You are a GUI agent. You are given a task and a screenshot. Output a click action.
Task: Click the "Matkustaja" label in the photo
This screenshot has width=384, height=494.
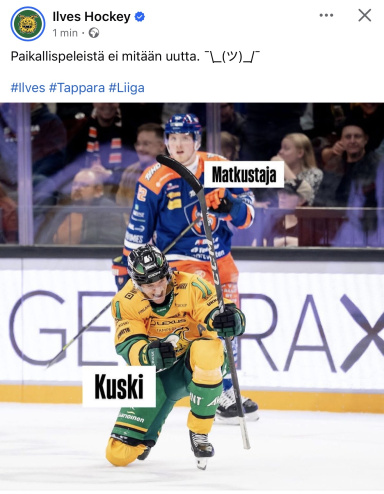(x=244, y=175)
